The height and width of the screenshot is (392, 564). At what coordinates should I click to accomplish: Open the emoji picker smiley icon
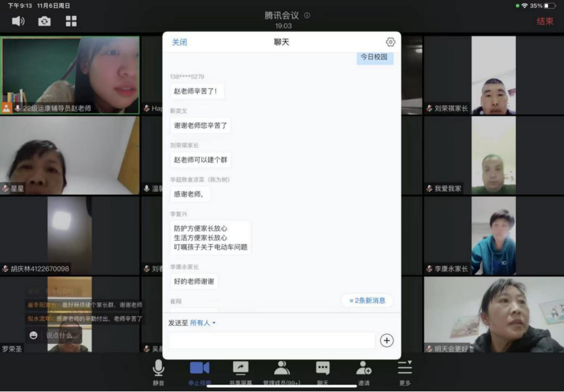coord(33,335)
